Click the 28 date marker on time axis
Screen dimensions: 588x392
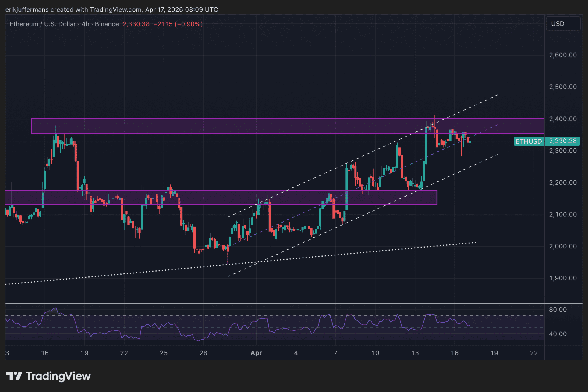(x=203, y=353)
